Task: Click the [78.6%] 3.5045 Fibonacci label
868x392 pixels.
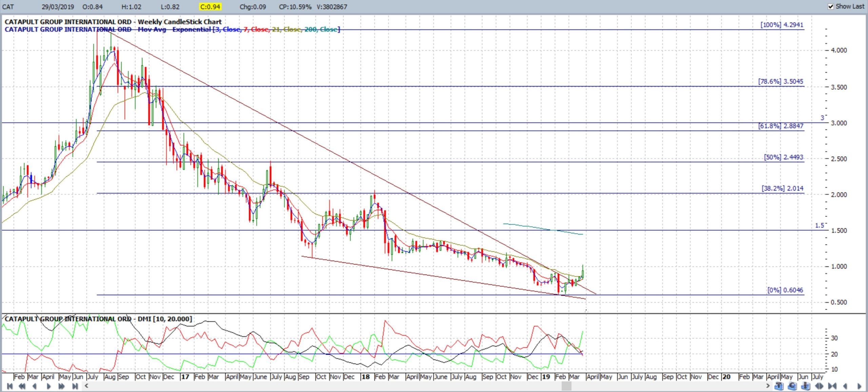Action: coord(781,81)
